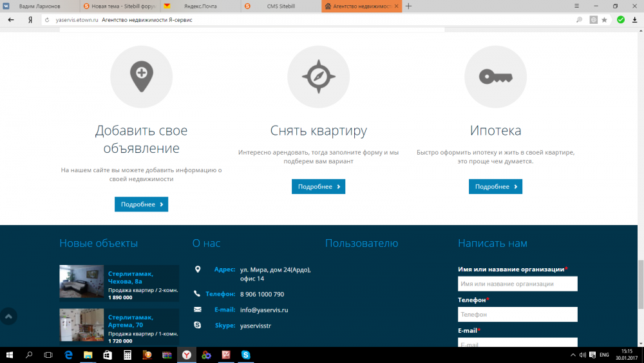644x363 pixels.
Task: Click Подробнее under Ипотека
Action: point(495,186)
